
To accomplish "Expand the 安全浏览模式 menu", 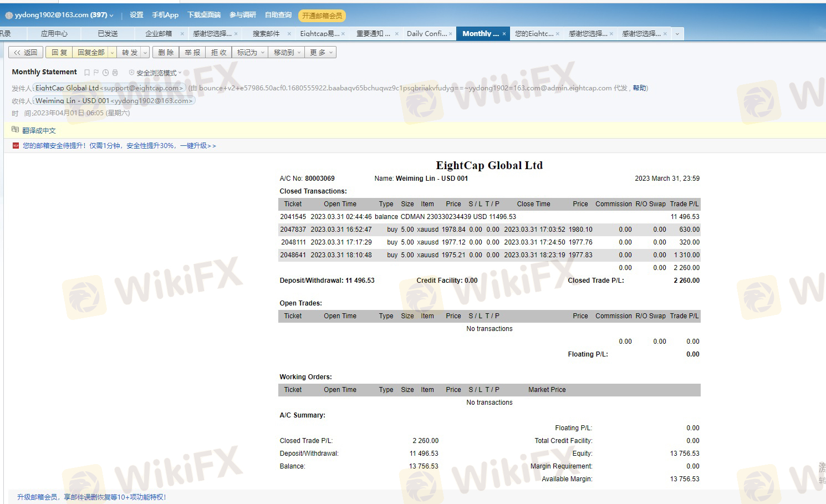I will pyautogui.click(x=180, y=73).
